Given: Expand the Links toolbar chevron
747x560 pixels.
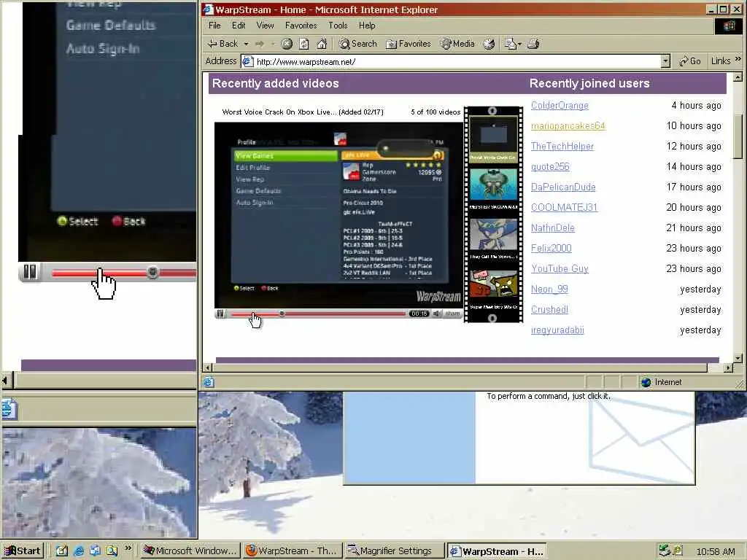Looking at the screenshot, I should 738,59.
